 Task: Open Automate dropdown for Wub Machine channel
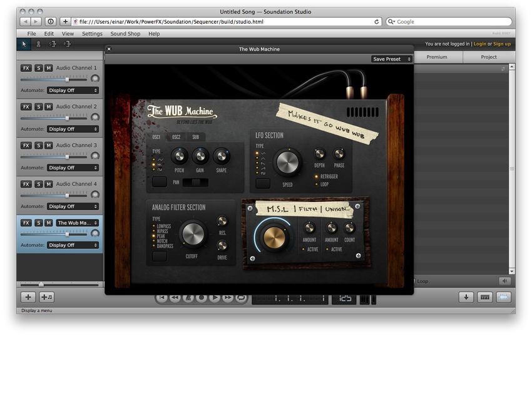(x=73, y=245)
